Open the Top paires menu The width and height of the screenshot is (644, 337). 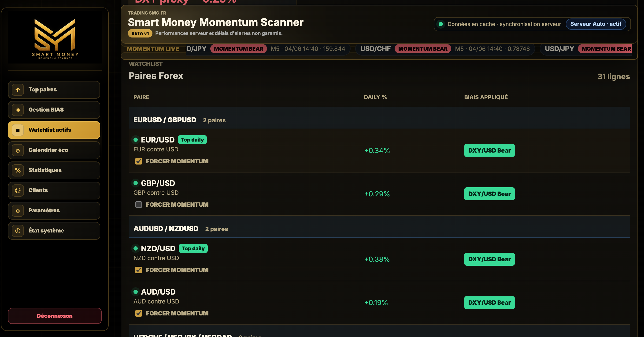point(54,90)
